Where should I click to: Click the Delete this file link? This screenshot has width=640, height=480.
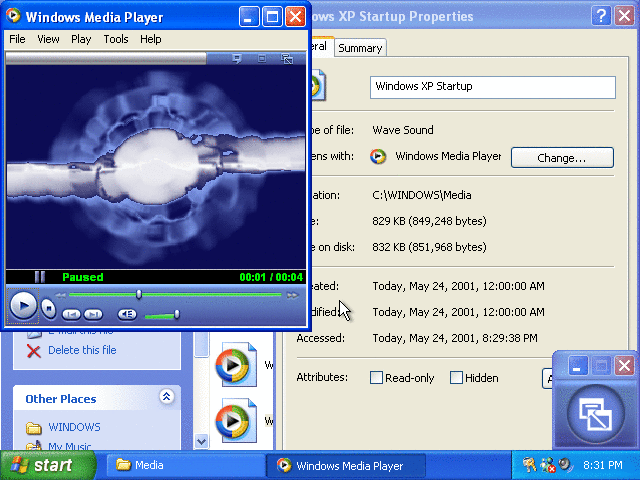coord(82,350)
